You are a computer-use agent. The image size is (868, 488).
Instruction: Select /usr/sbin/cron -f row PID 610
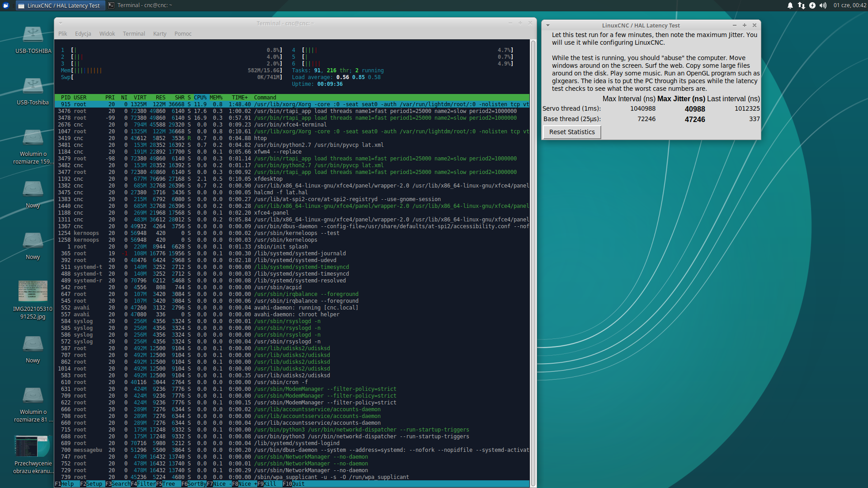tap(292, 382)
